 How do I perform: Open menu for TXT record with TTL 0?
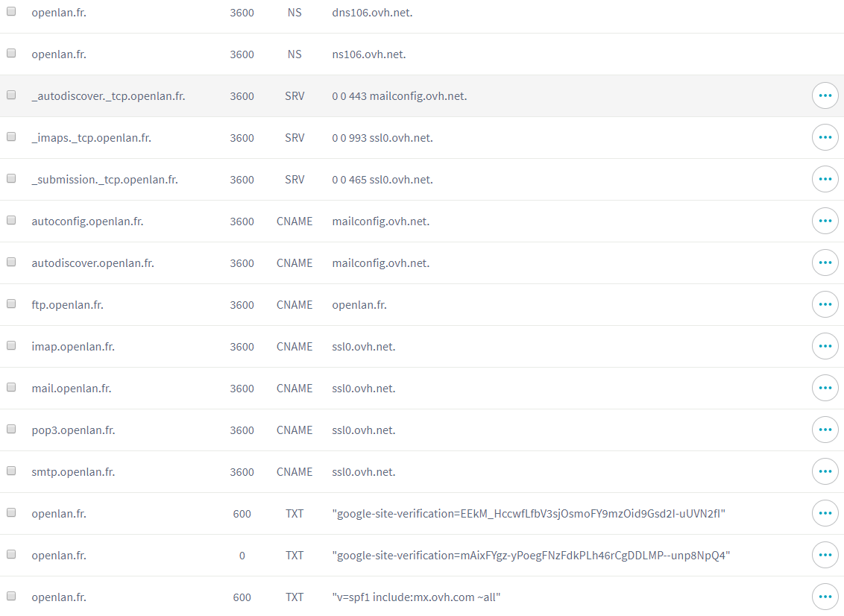[825, 556]
